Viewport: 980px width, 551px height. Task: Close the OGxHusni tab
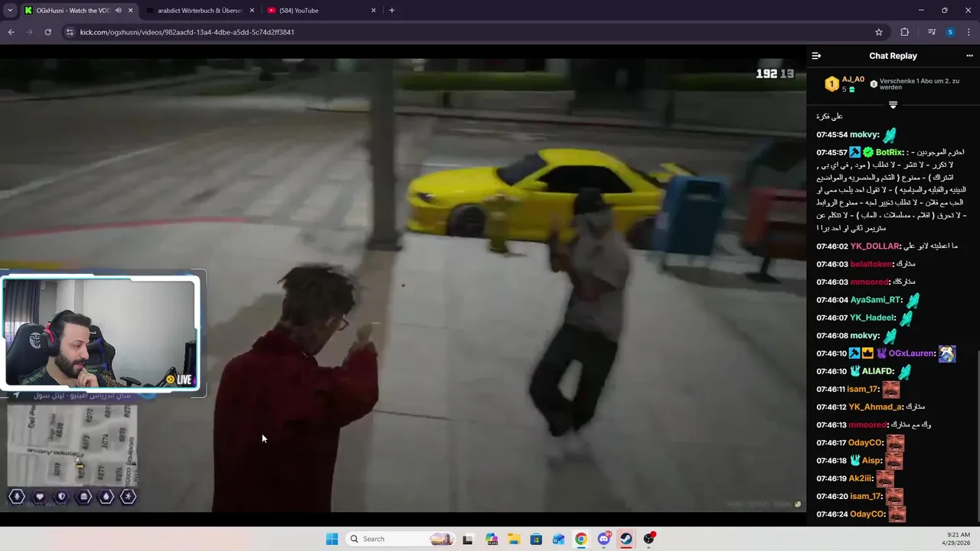coord(131,11)
